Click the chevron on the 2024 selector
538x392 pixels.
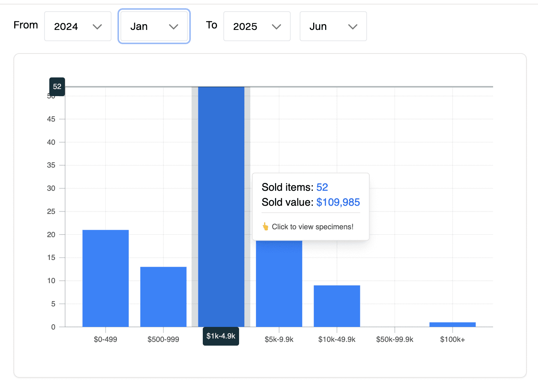tap(98, 27)
